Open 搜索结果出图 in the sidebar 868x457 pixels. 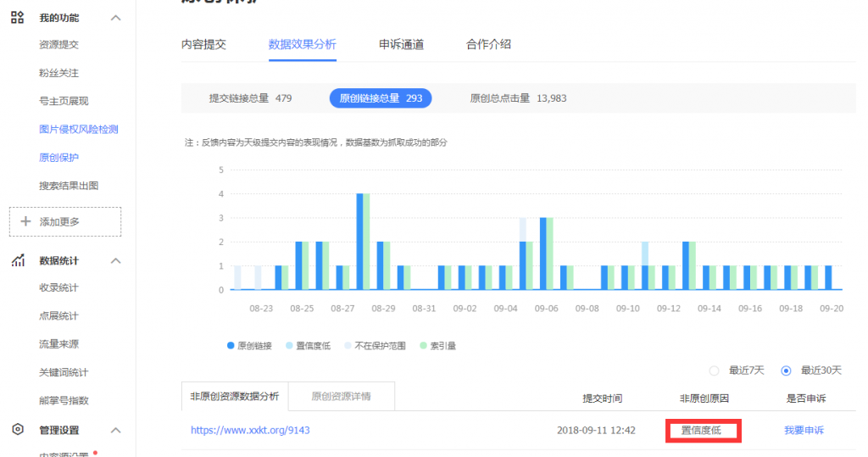coord(69,186)
